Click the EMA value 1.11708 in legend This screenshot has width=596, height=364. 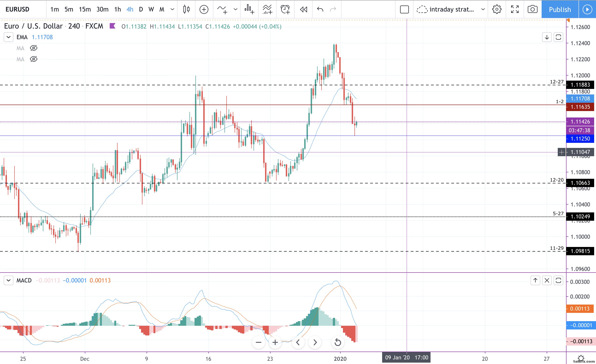[42, 37]
